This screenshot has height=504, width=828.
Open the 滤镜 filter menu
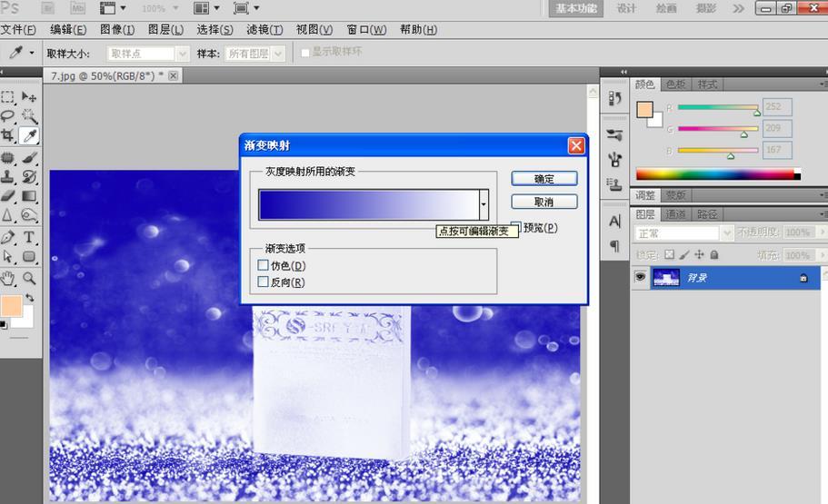coord(264,30)
